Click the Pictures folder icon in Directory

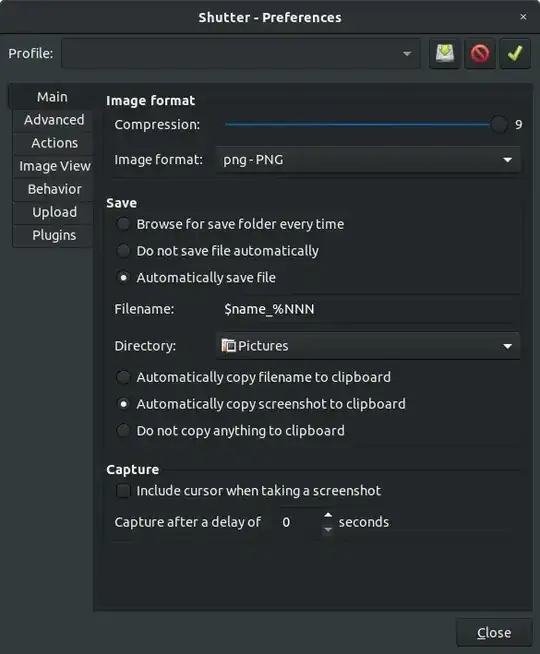(228, 346)
